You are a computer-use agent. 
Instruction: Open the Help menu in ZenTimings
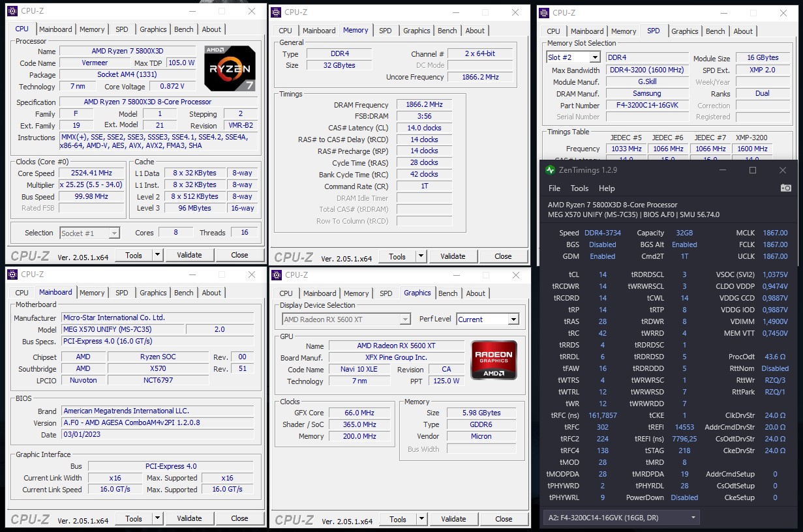point(607,188)
